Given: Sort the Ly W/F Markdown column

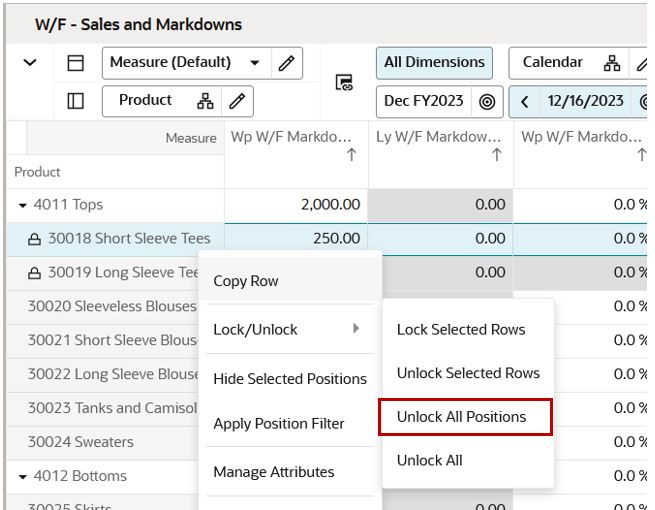Looking at the screenshot, I should (x=496, y=155).
